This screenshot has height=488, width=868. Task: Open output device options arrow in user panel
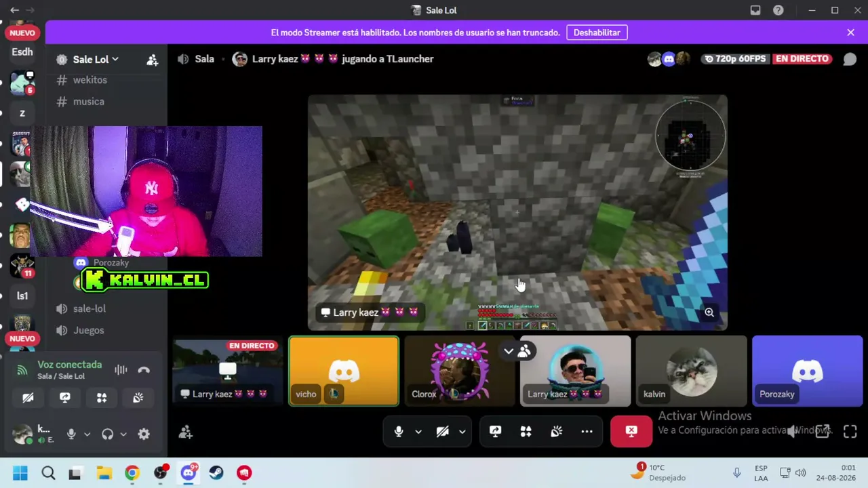pos(123,434)
